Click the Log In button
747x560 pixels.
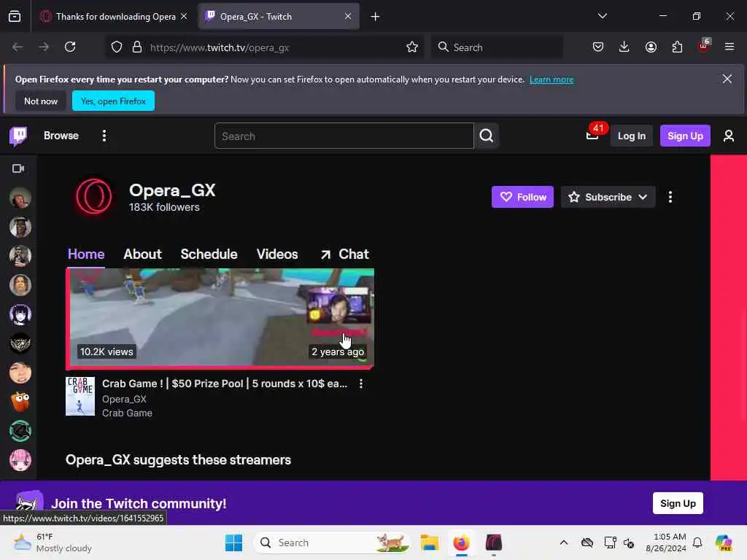click(631, 136)
